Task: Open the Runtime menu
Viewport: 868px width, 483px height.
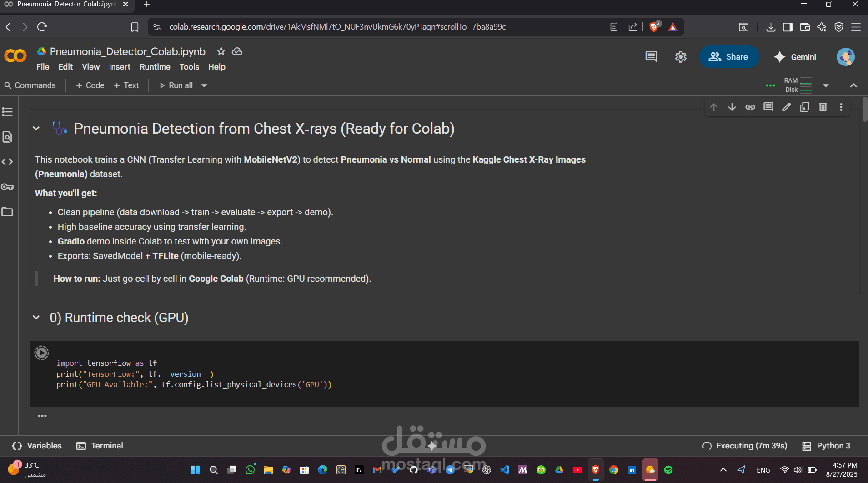Action: point(155,67)
